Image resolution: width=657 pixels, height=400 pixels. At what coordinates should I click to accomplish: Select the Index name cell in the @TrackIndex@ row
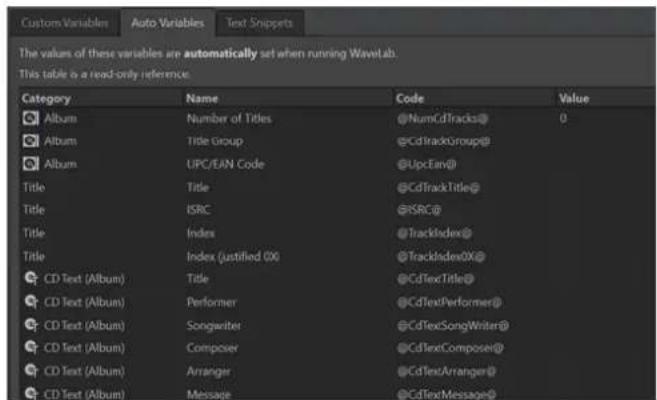point(201,233)
